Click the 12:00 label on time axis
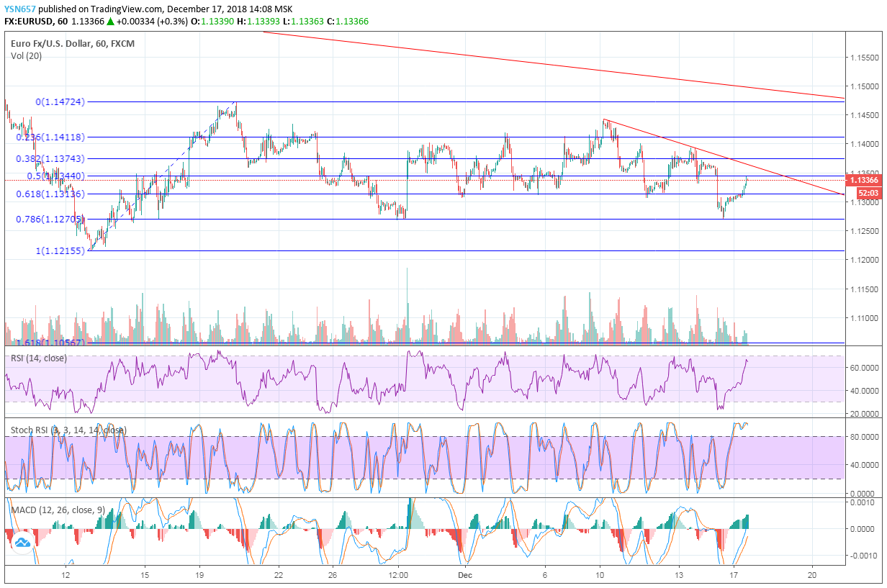The image size is (887, 588). coord(398,576)
